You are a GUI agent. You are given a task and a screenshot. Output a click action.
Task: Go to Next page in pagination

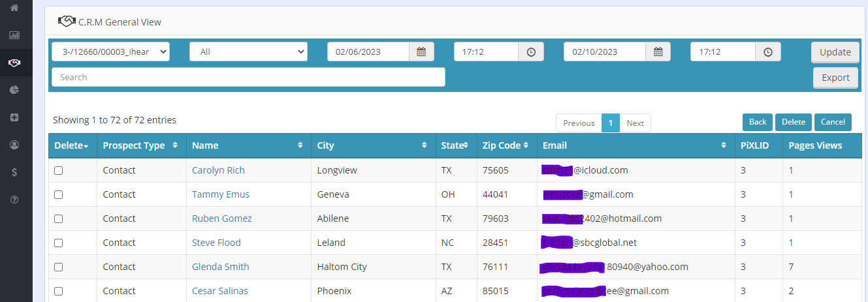coord(635,123)
